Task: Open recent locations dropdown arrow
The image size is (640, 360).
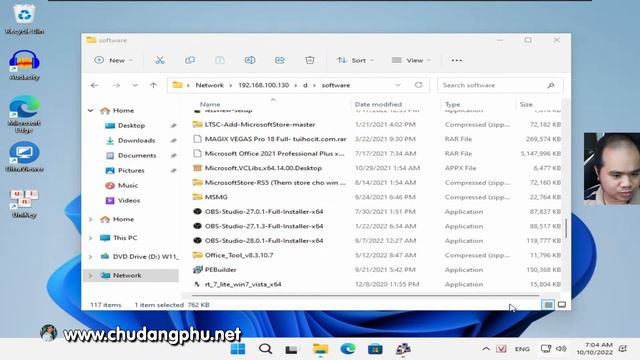Action: pyautogui.click(x=135, y=85)
